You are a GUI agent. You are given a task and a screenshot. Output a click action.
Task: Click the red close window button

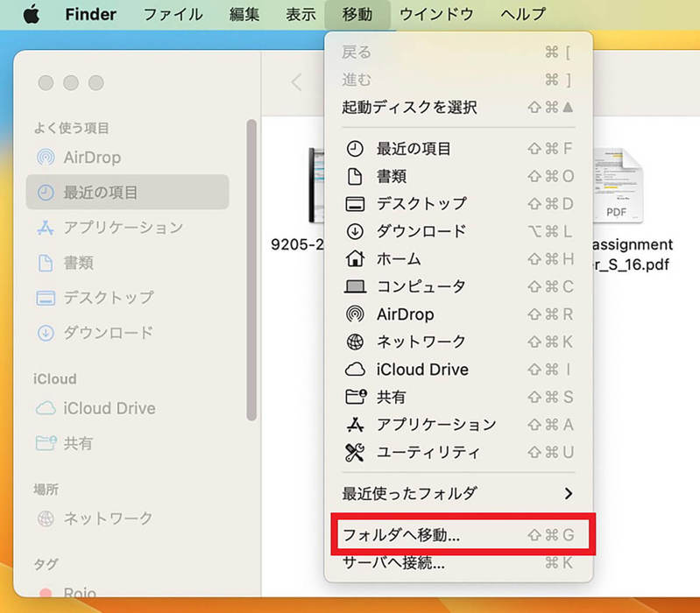coord(46,82)
